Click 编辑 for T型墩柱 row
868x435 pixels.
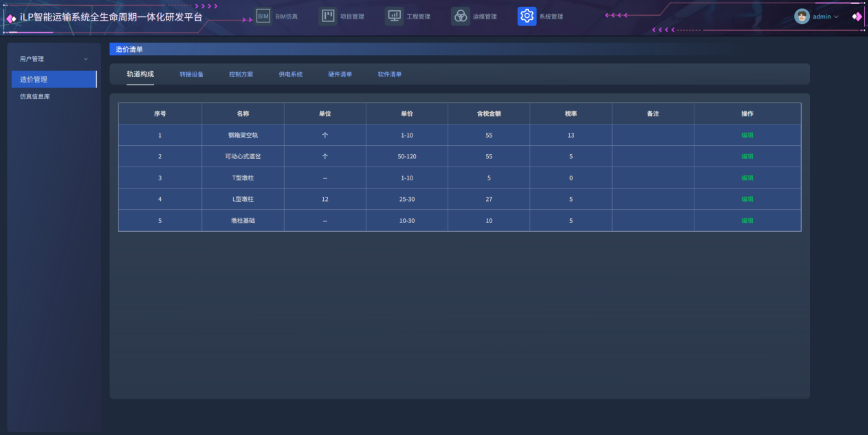[747, 178]
